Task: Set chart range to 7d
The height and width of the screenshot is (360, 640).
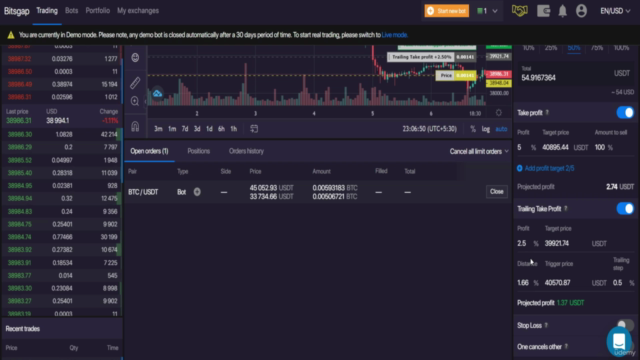Action: [x=185, y=129]
